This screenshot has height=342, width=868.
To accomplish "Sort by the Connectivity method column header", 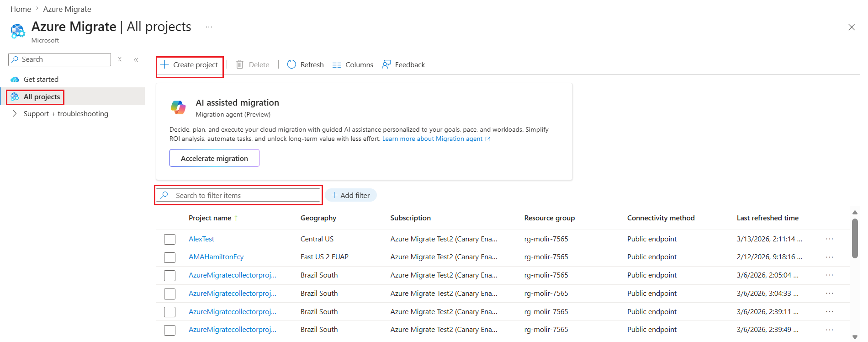I will 661,218.
